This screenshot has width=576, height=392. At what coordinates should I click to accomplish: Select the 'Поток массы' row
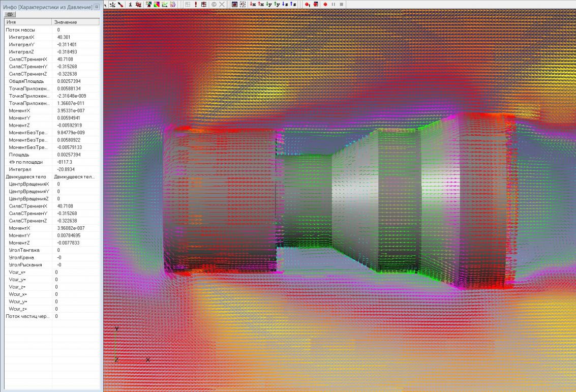pyautogui.click(x=20, y=30)
